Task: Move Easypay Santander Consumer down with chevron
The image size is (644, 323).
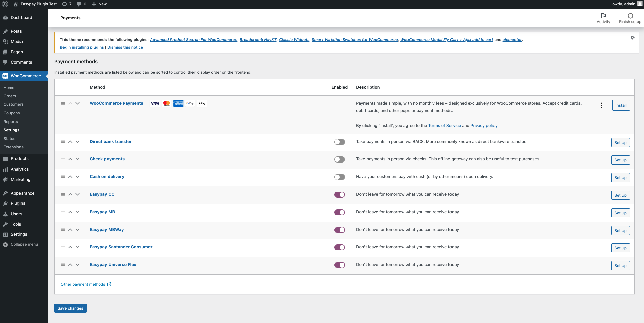Action: (x=78, y=247)
